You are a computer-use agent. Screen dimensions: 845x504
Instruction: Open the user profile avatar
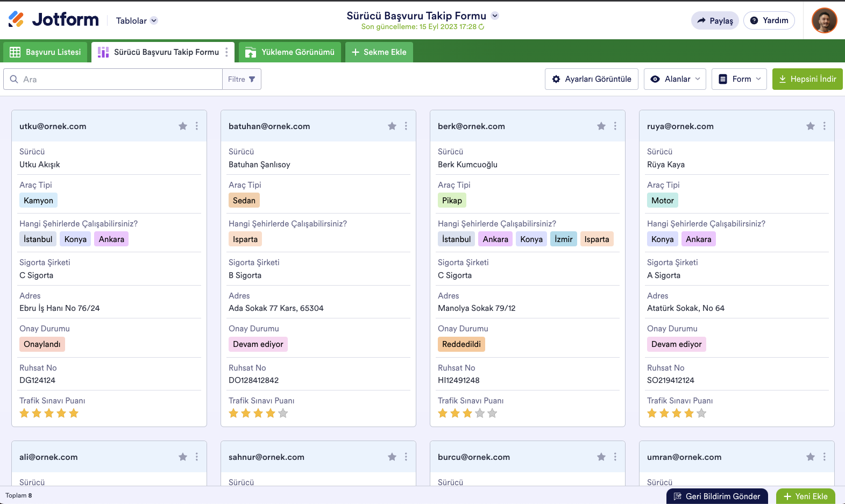click(824, 20)
